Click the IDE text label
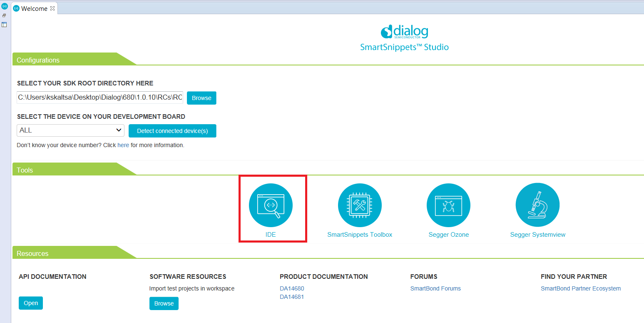This screenshot has width=644, height=323. pos(271,235)
